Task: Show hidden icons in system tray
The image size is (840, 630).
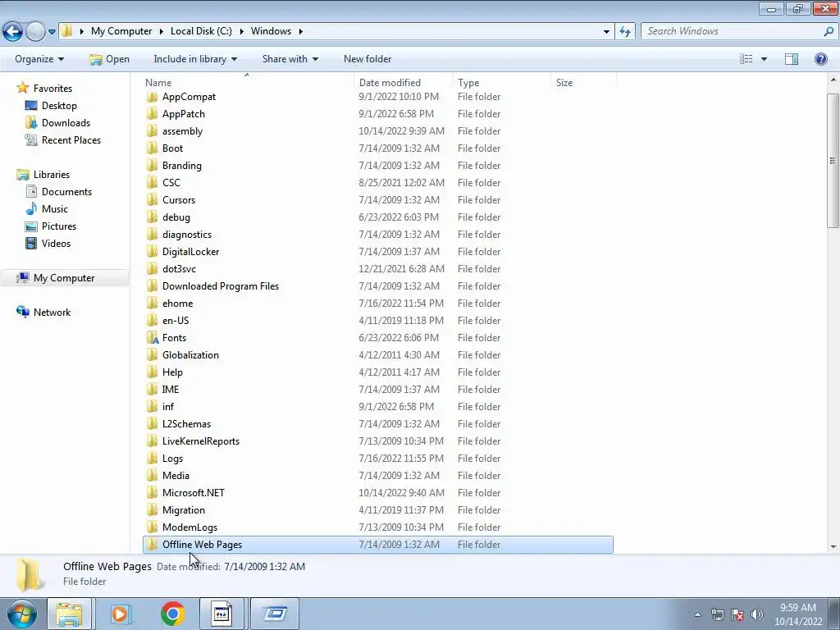Action: click(x=697, y=614)
